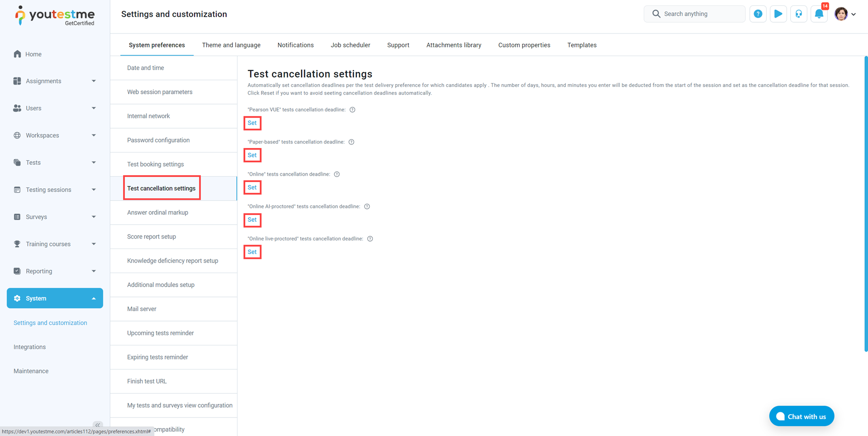Click the Paper-based deadline info icon
The image size is (868, 436).
(x=351, y=142)
